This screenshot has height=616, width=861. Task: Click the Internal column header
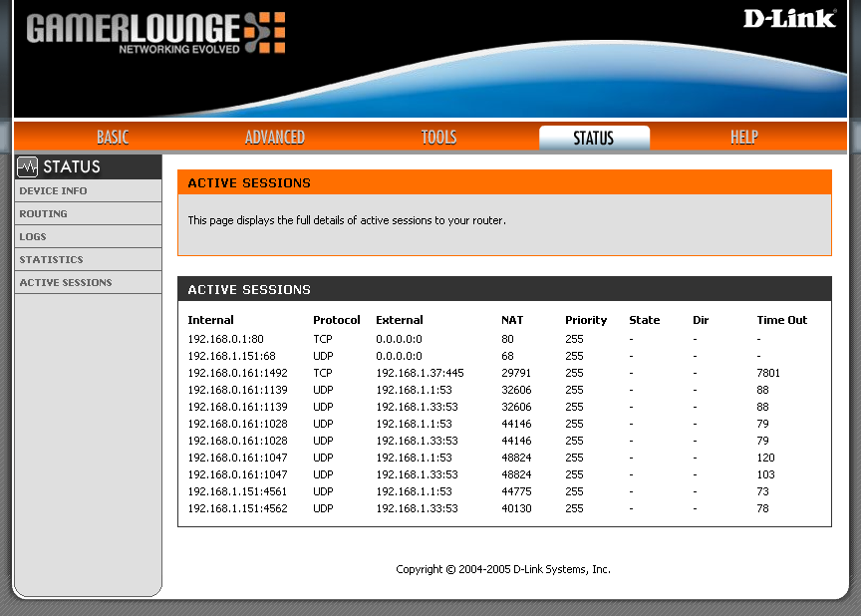210,320
